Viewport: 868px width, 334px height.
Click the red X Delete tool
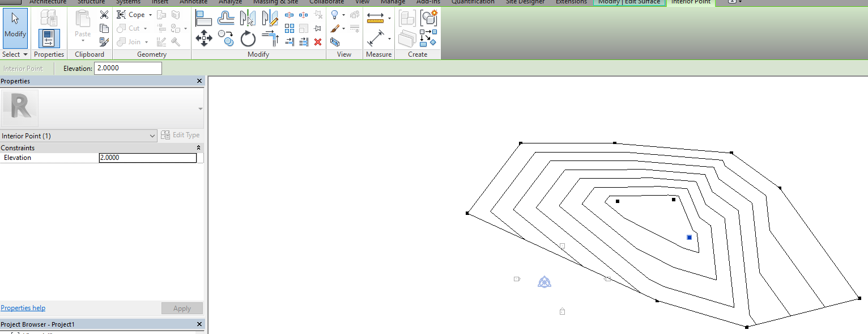click(x=317, y=41)
